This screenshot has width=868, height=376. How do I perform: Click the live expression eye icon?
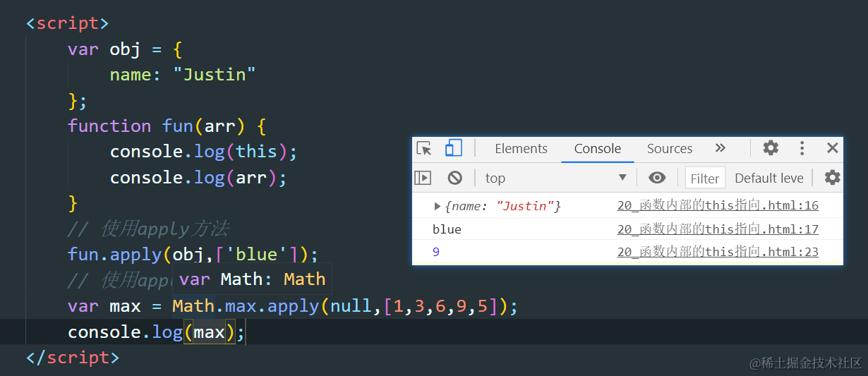[657, 178]
